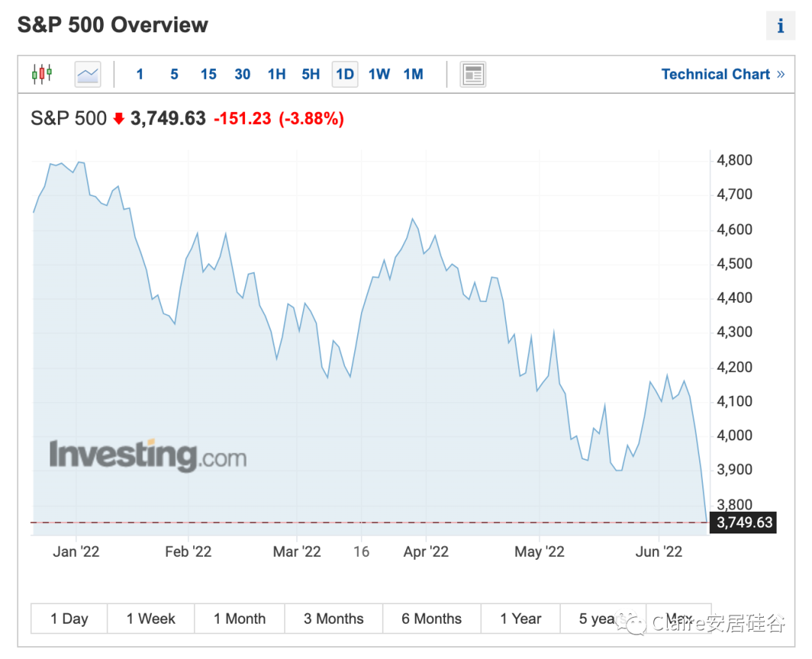This screenshot has width=812, height=659.
Task: Select the 1W interval option
Action: 379,74
